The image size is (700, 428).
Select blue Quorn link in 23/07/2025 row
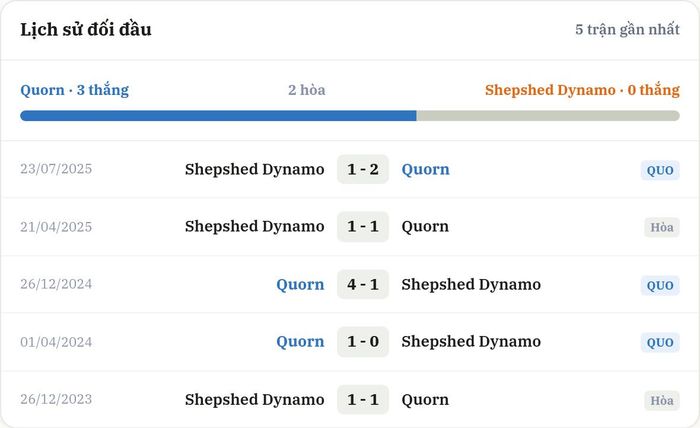tap(425, 170)
